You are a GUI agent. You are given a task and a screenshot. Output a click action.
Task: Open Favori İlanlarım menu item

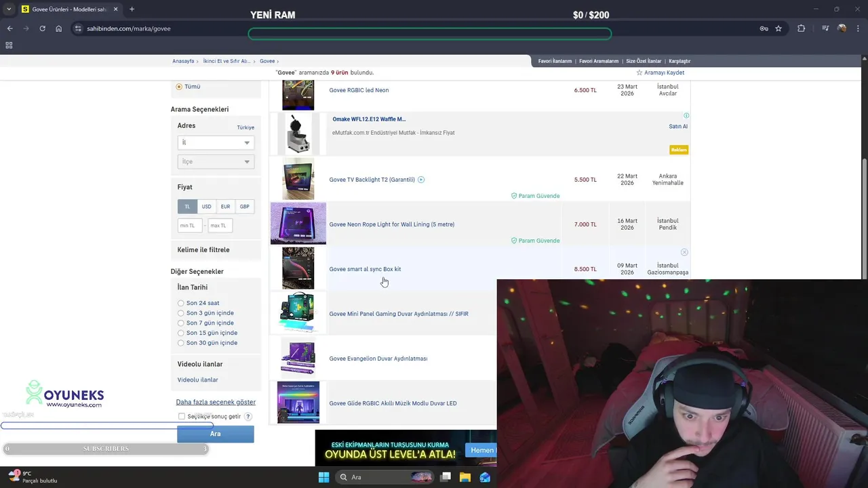click(x=555, y=61)
